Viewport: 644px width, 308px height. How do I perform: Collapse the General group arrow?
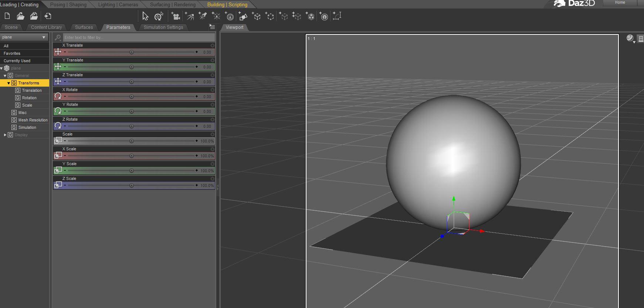coord(5,76)
